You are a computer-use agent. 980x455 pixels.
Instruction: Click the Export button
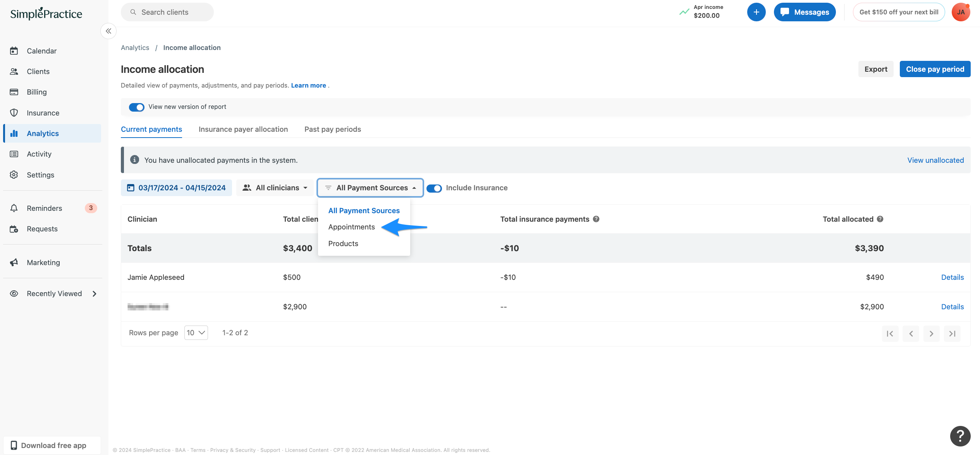pos(876,69)
